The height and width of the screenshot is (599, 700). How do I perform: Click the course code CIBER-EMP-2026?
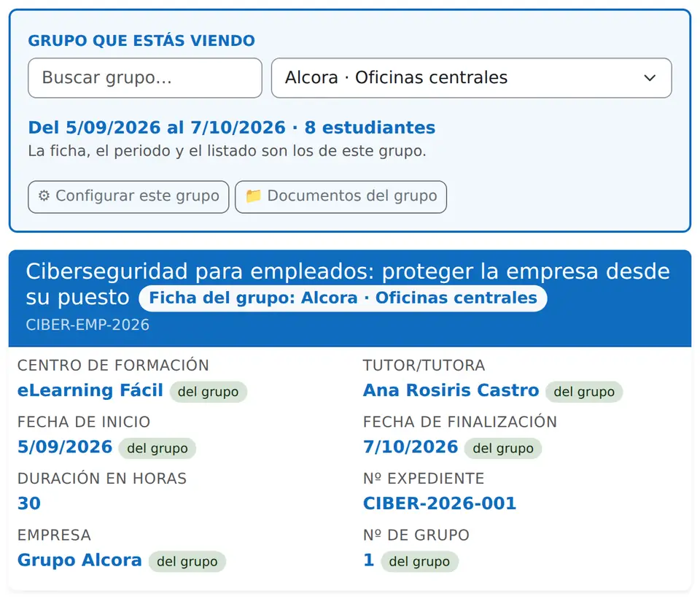click(x=87, y=325)
